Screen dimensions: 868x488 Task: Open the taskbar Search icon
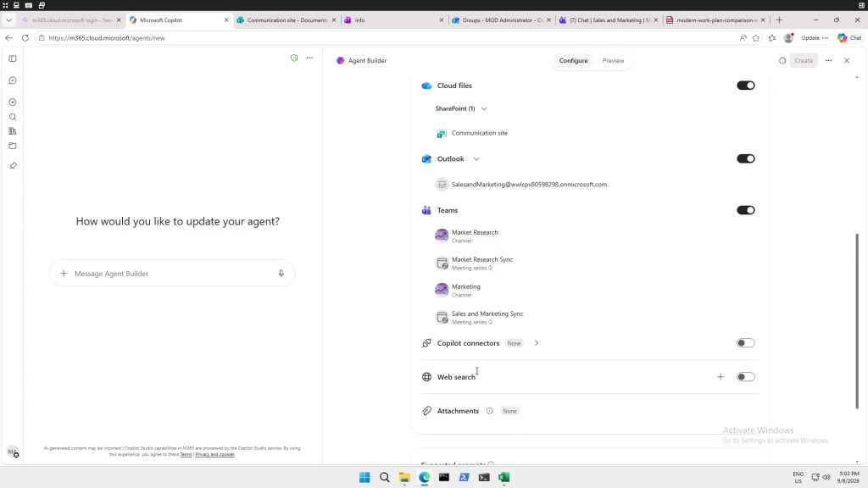[384, 478]
